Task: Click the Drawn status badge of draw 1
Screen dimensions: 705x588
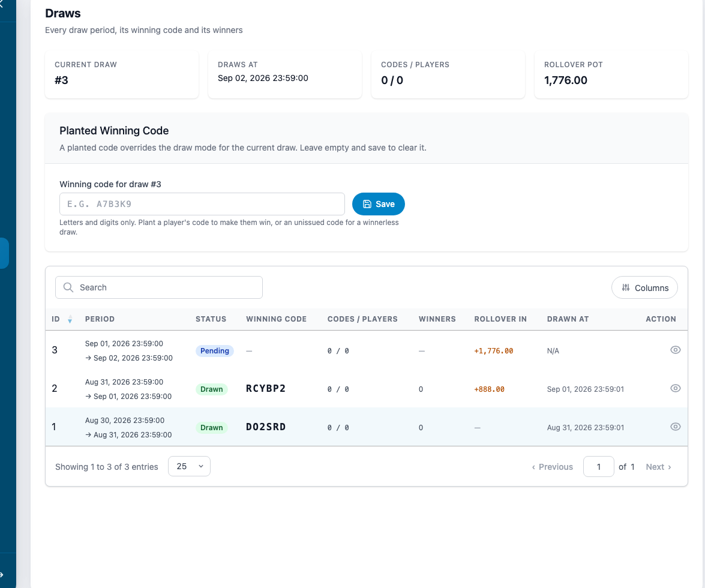Action: coord(211,428)
